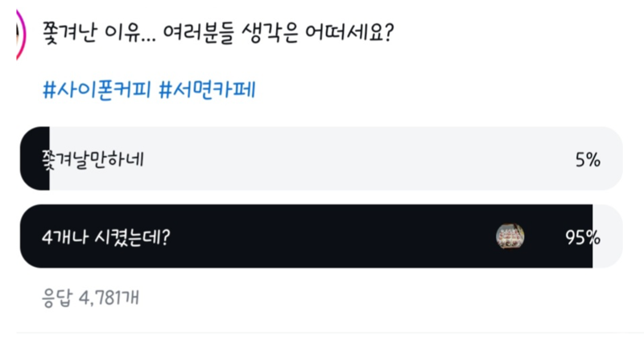
Task: Click the 쫓겨난 이유 title text
Action: (93, 33)
